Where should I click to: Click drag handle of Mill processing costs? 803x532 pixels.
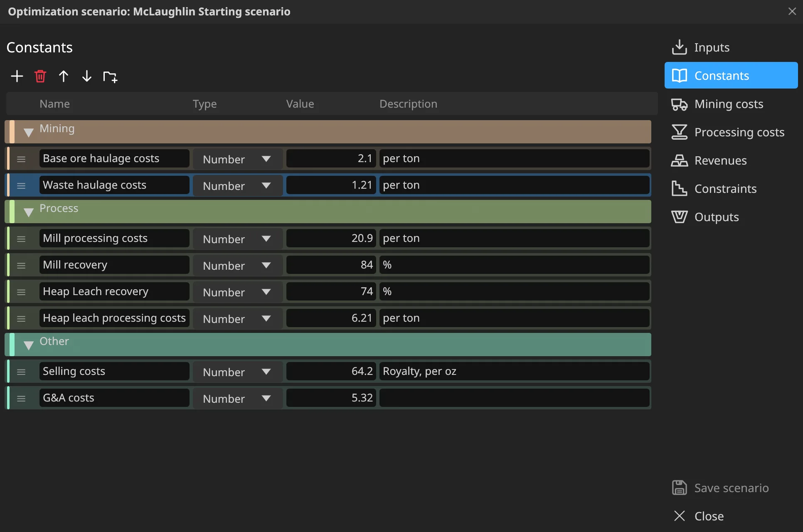tap(21, 239)
